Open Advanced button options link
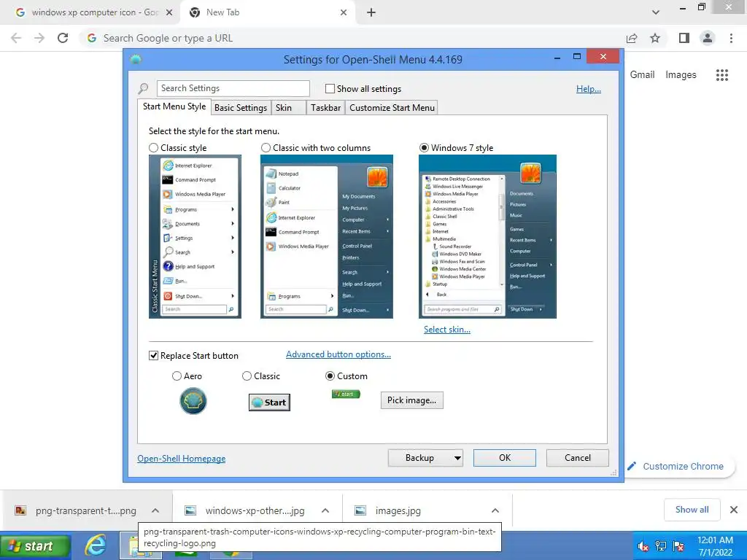Image resolution: width=747 pixels, height=560 pixels. (338, 354)
